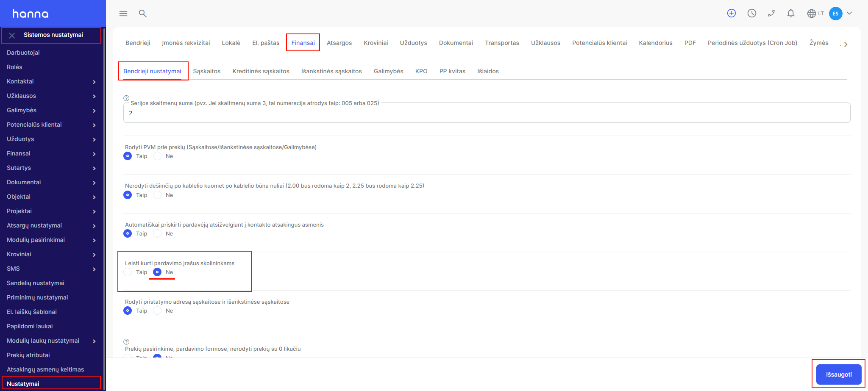
Task: Select Taip for Automatiškai priskirti pardavėją
Action: pyautogui.click(x=128, y=233)
